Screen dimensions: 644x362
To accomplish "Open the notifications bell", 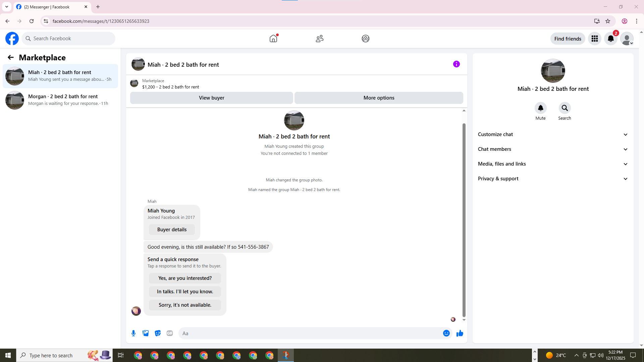I will [x=611, y=39].
